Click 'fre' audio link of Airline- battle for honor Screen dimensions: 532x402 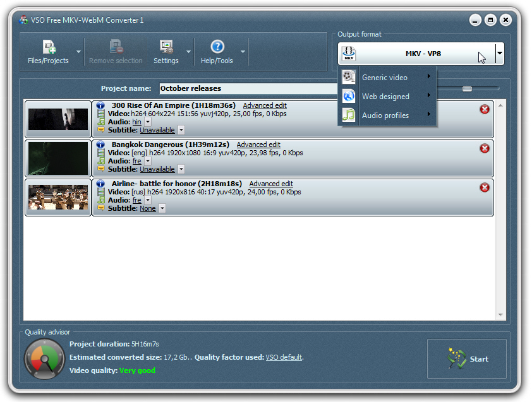point(136,200)
